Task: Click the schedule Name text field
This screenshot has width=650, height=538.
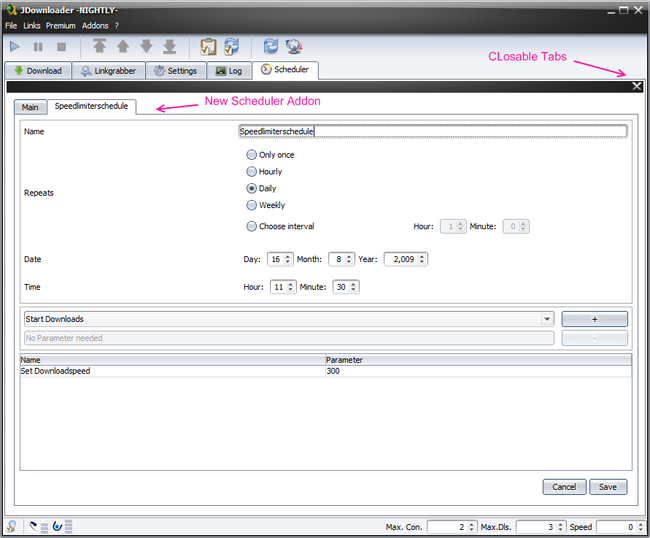Action: tap(433, 131)
